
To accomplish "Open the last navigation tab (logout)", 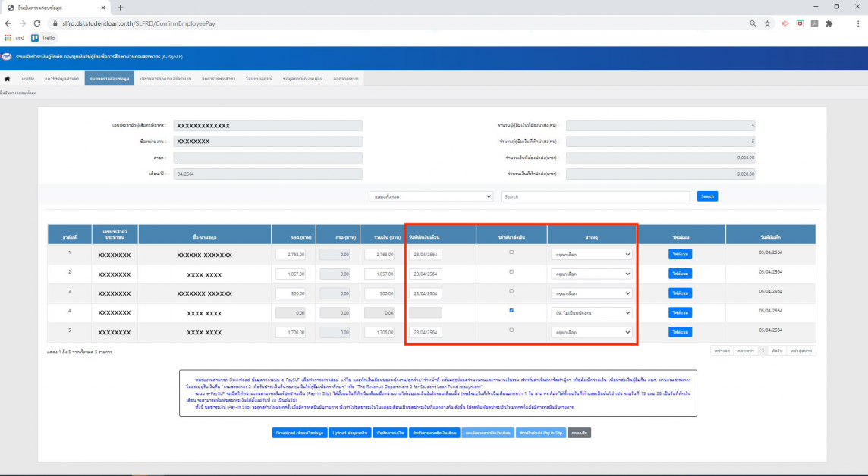I will click(345, 79).
